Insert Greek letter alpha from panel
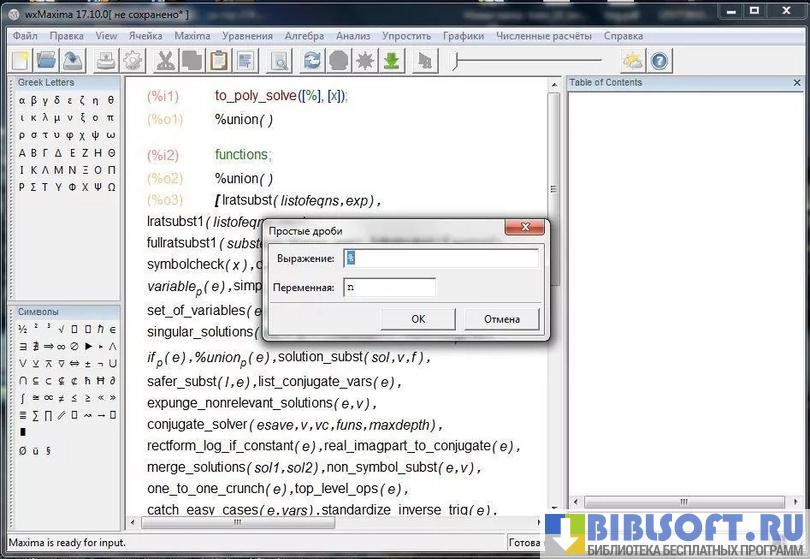 (21, 100)
